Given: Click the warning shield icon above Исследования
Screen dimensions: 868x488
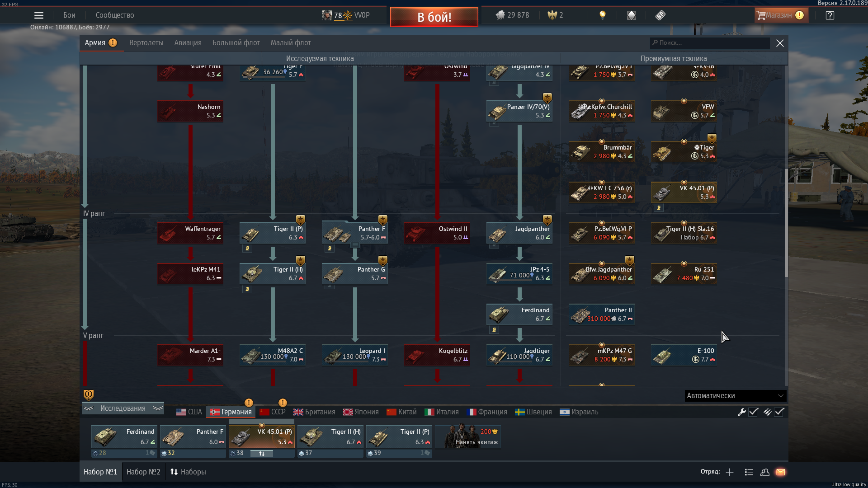Looking at the screenshot, I should pos(89,395).
